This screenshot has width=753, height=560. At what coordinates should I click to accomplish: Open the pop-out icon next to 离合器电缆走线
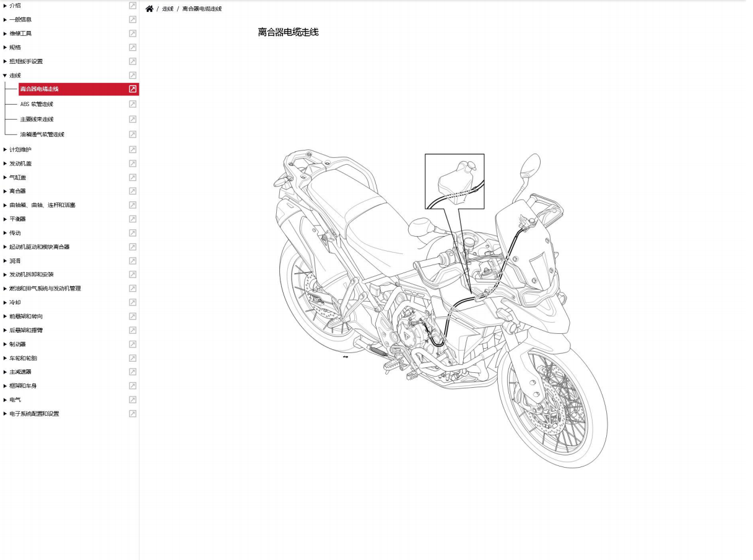point(133,89)
